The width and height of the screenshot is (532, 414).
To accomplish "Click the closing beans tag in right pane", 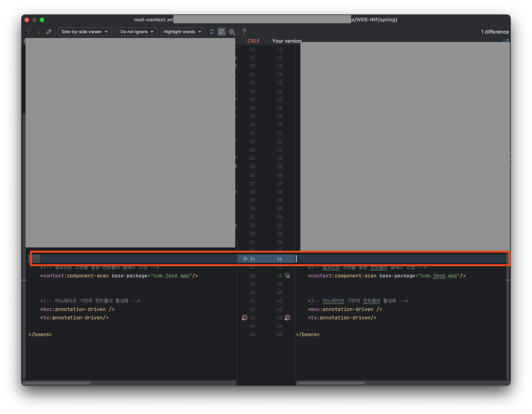I will [308, 334].
